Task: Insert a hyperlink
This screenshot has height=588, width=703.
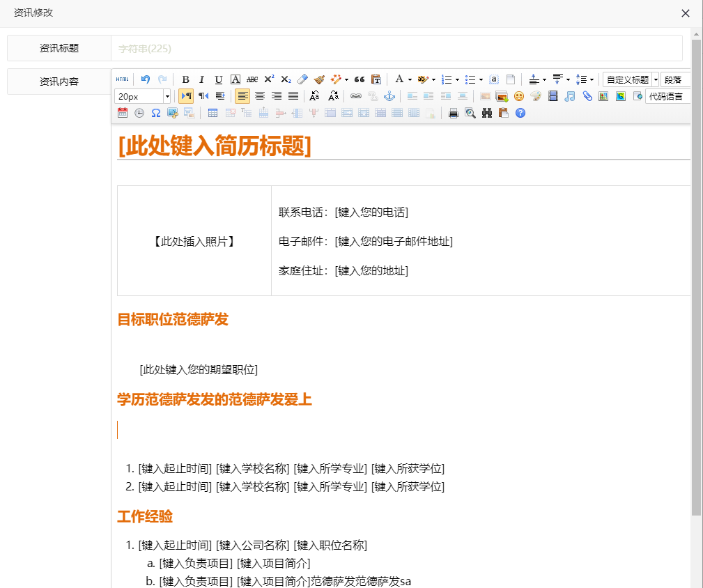Action: (x=356, y=96)
